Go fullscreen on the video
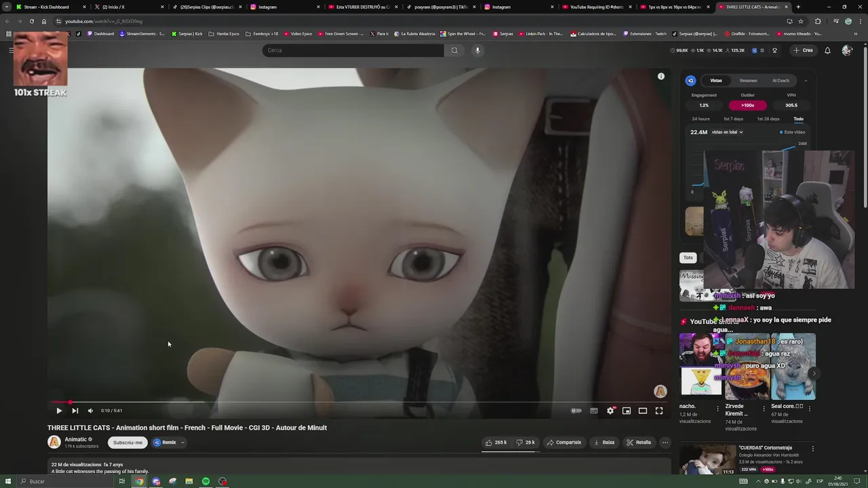The width and height of the screenshot is (868, 488). pyautogui.click(x=659, y=411)
